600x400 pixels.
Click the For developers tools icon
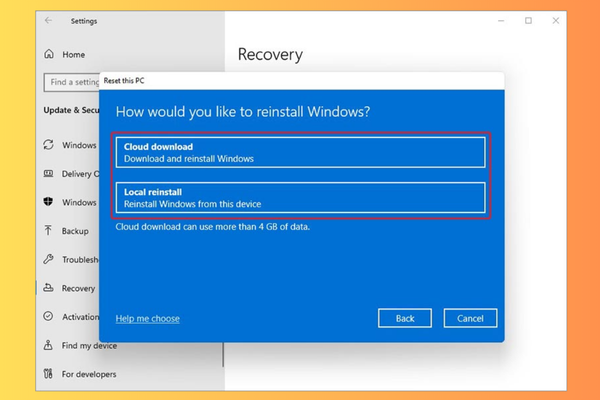click(48, 374)
